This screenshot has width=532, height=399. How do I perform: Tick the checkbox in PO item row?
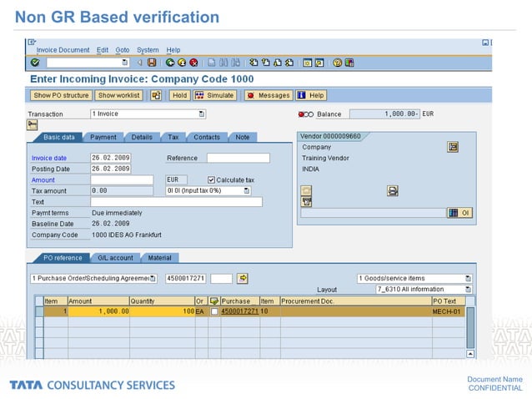(x=214, y=311)
